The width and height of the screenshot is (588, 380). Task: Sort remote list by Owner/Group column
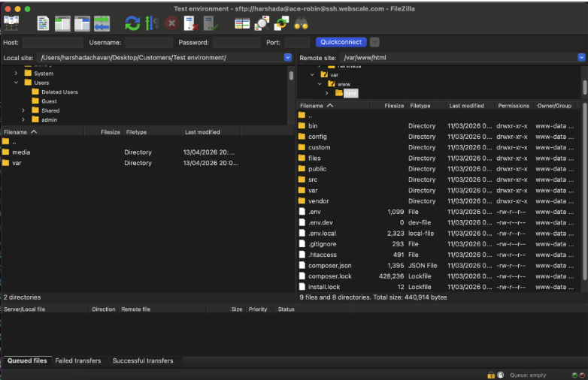click(554, 106)
